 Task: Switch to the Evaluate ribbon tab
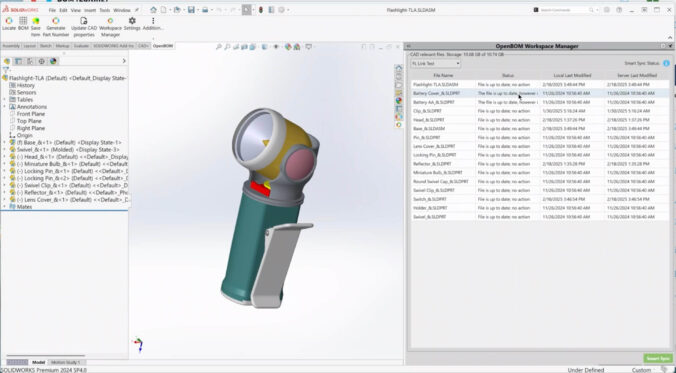pyautogui.click(x=81, y=46)
